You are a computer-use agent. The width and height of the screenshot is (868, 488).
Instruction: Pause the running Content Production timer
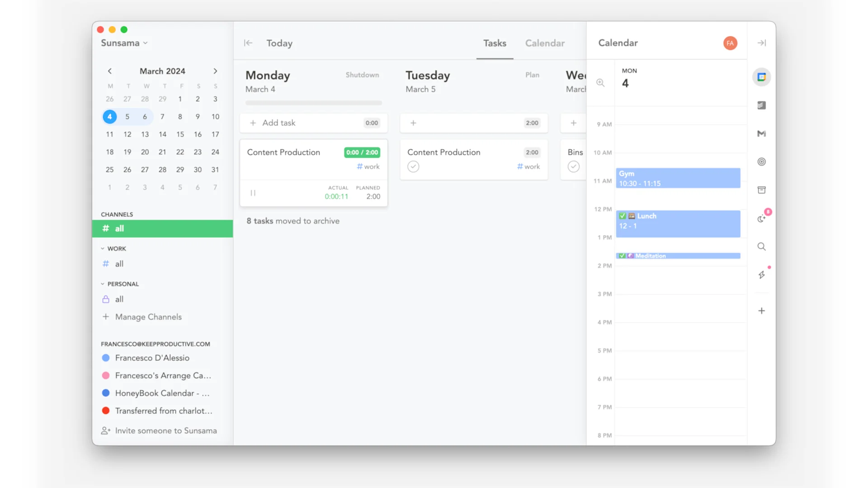tap(253, 192)
